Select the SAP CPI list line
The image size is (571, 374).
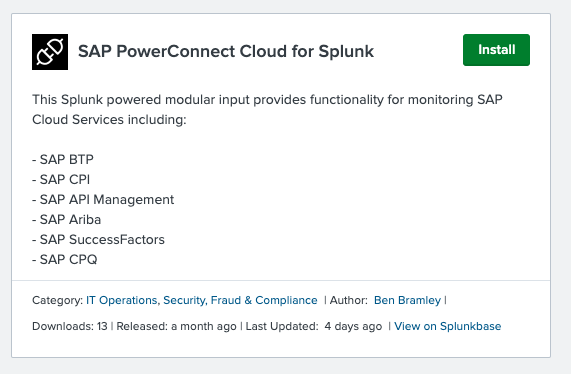[x=61, y=180]
